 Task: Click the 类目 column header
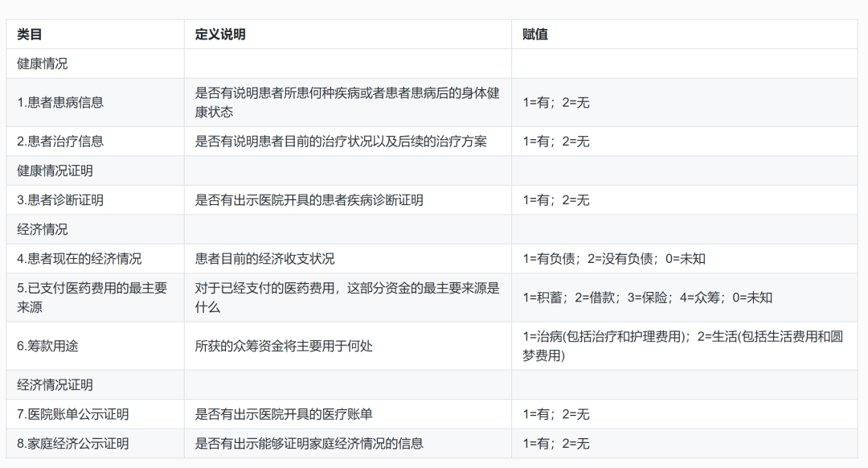pyautogui.click(x=26, y=34)
